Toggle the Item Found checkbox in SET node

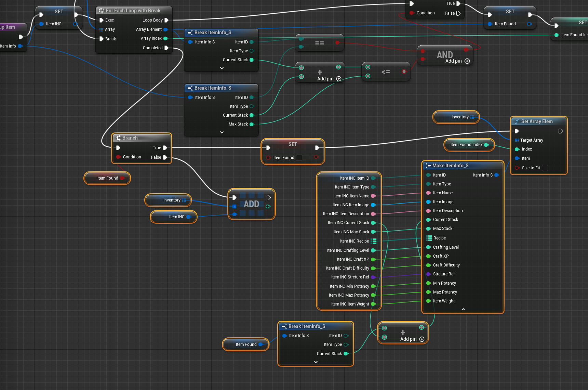(x=299, y=158)
